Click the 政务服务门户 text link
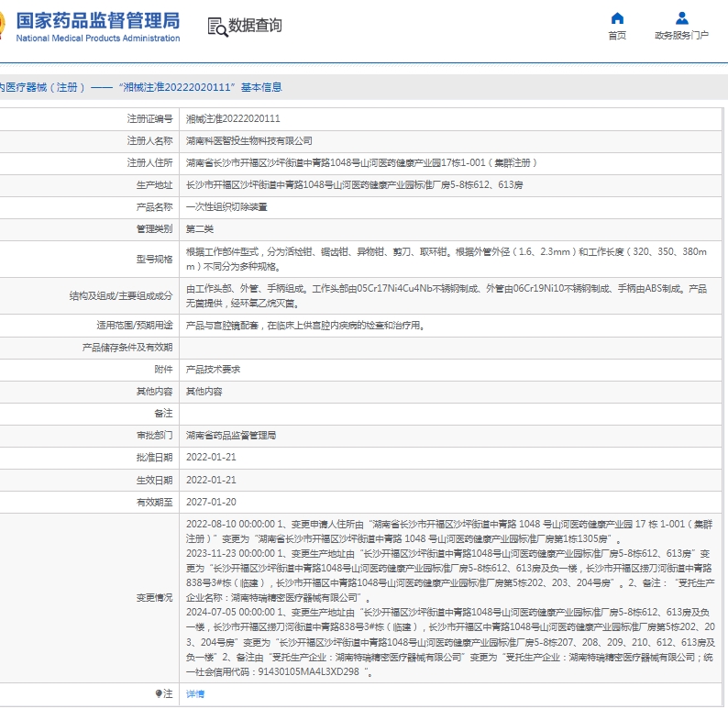The image size is (728, 709). tap(681, 35)
